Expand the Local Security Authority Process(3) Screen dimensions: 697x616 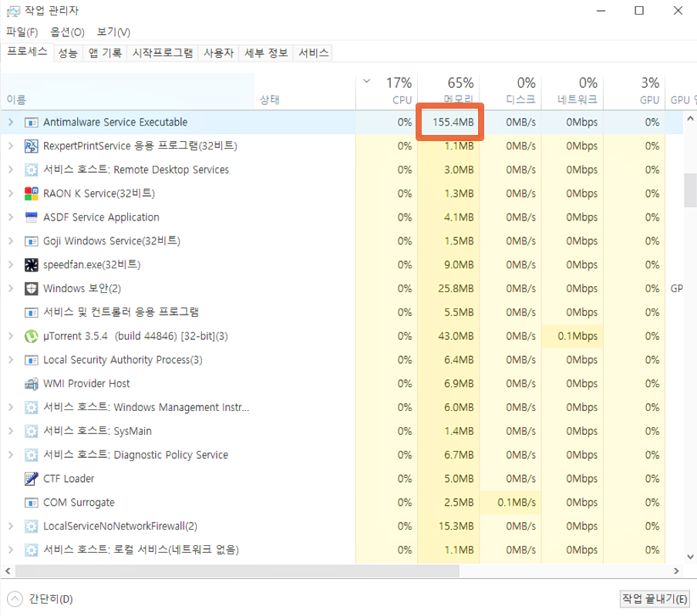click(11, 359)
